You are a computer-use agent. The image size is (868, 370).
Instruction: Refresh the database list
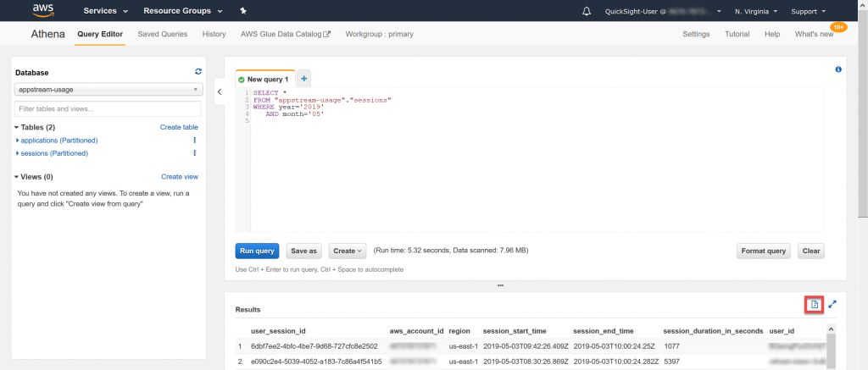198,72
